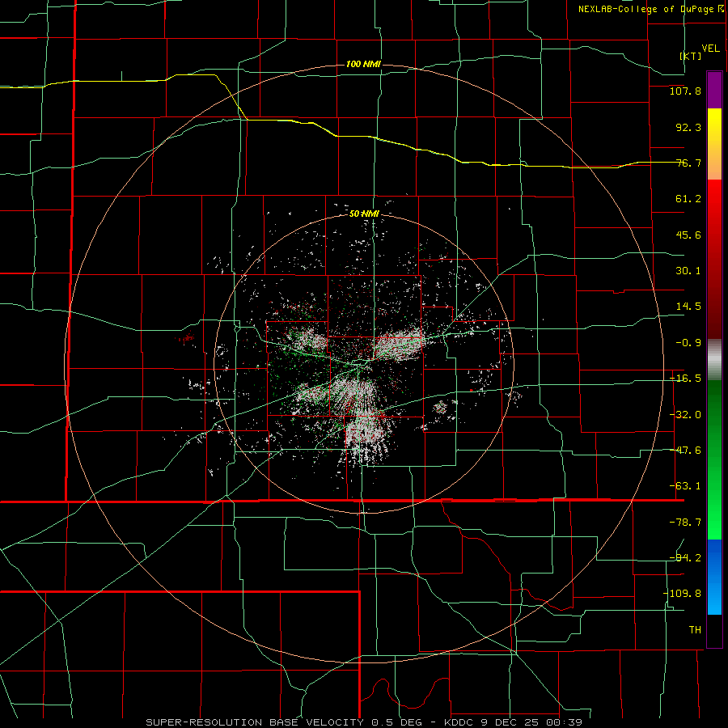Click the -78.7 velocity scale value
728x728 pixels.
pos(685,523)
